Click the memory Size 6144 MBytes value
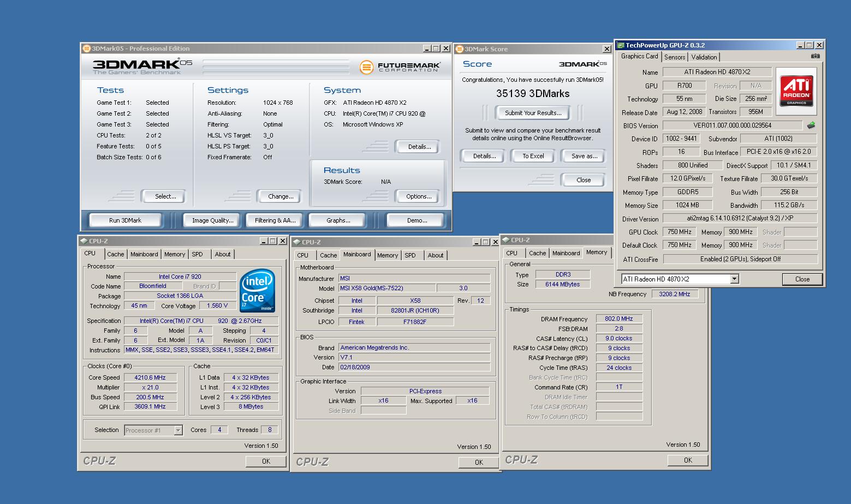 (x=562, y=284)
